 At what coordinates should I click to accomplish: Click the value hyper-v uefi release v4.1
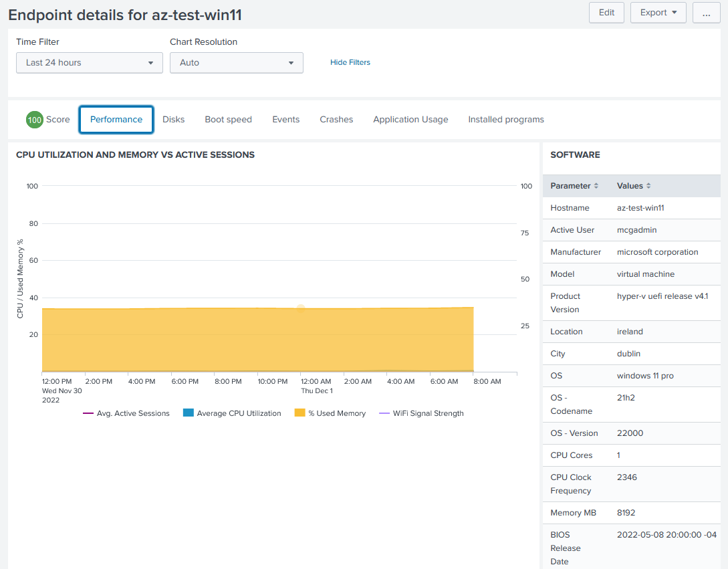click(662, 296)
